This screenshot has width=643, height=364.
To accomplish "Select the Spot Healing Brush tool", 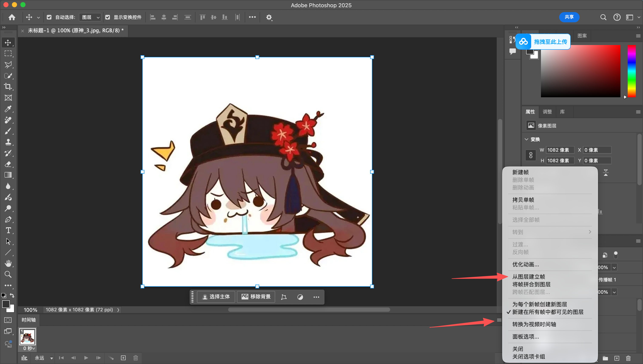I will 8,120.
